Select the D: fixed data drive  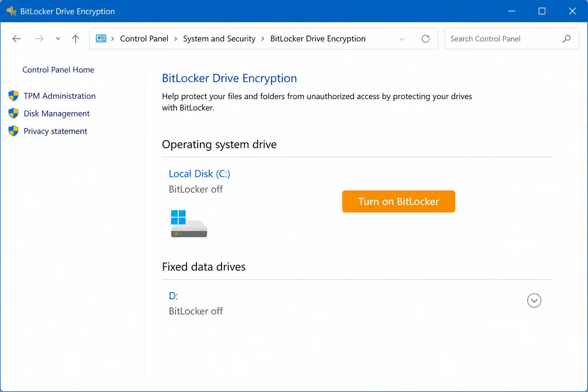click(173, 296)
